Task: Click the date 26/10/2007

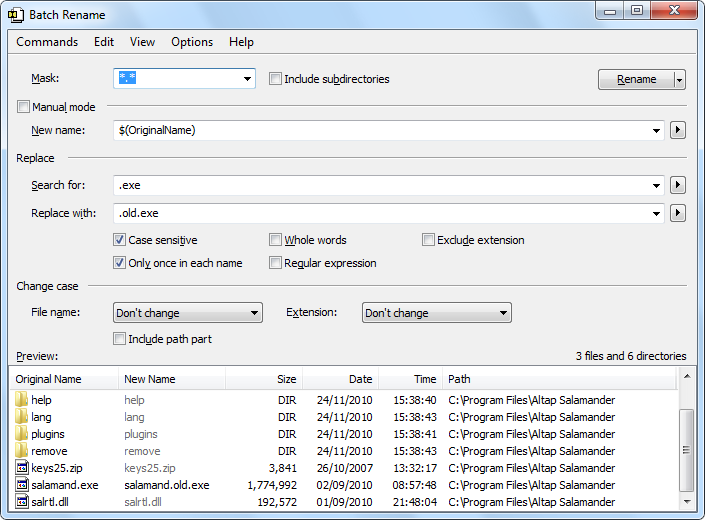Action: [345, 468]
